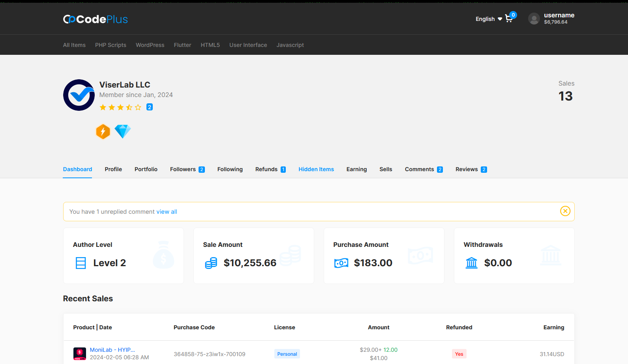628x364 pixels.
Task: Click the account balance $6,796.64
Action: 556,22
